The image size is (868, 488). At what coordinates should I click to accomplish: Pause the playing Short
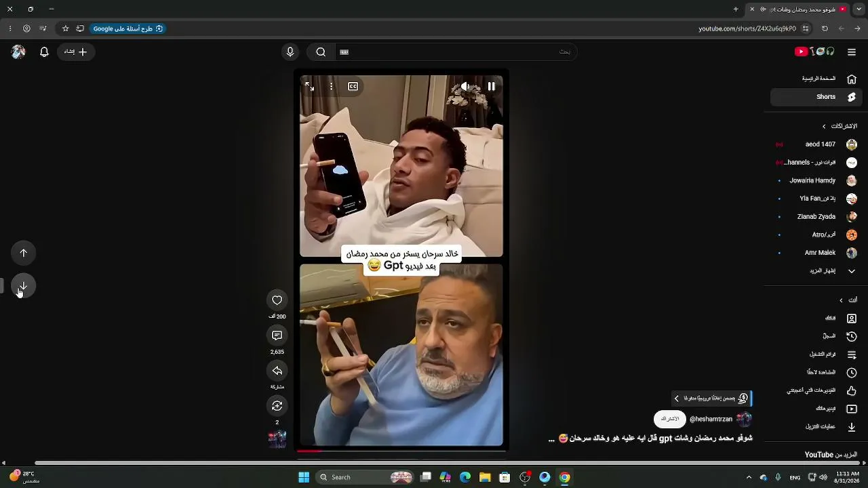click(491, 86)
